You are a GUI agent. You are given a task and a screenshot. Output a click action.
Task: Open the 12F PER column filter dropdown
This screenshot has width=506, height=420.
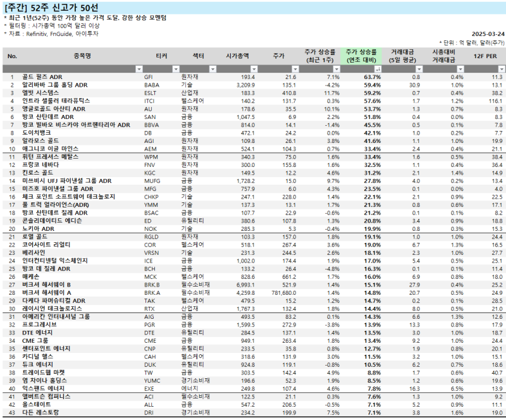501,69
